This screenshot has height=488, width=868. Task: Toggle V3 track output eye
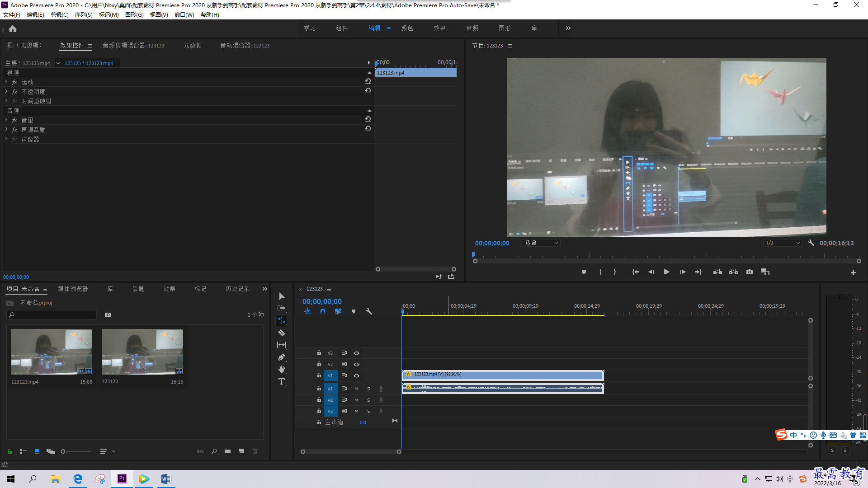tap(356, 353)
